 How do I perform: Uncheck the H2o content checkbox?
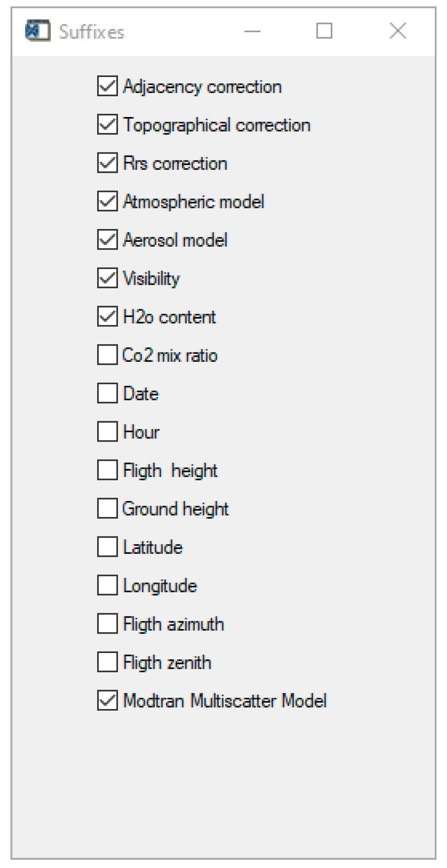click(107, 317)
